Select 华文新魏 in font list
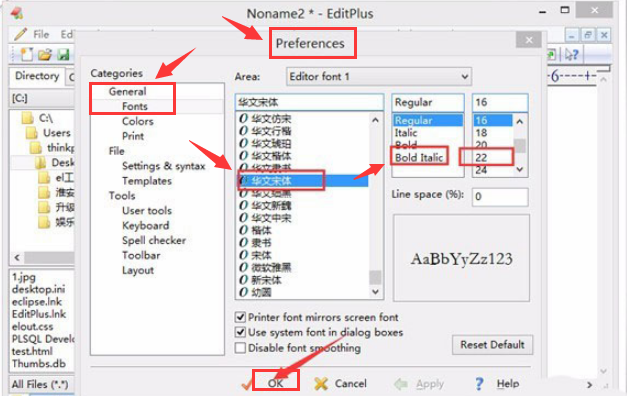Screen dimensions: 627x396 (x=271, y=206)
